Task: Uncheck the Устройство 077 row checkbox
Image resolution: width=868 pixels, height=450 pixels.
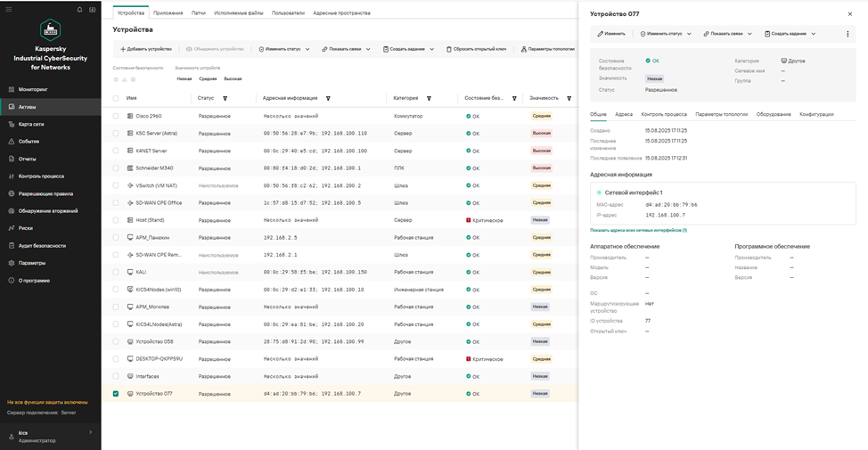Action: [x=116, y=394]
